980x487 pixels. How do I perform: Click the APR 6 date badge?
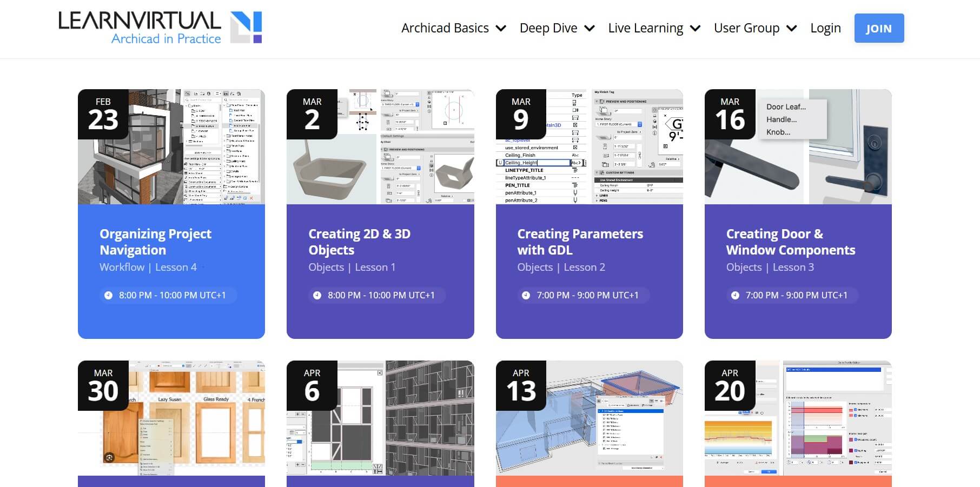[x=312, y=385]
